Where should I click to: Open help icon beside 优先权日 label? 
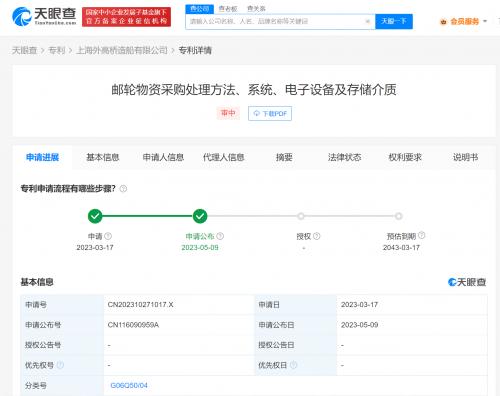(x=293, y=365)
